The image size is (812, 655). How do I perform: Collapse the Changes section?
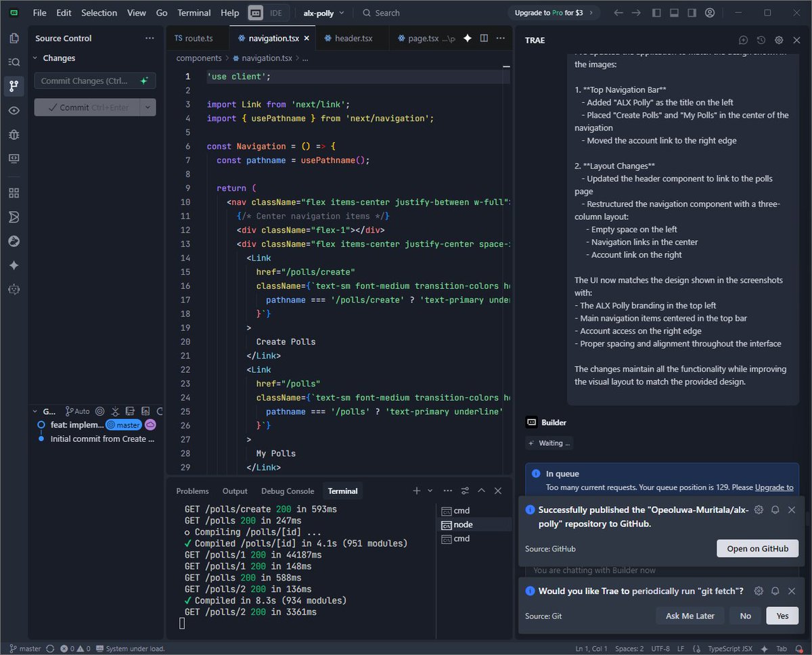(35, 58)
